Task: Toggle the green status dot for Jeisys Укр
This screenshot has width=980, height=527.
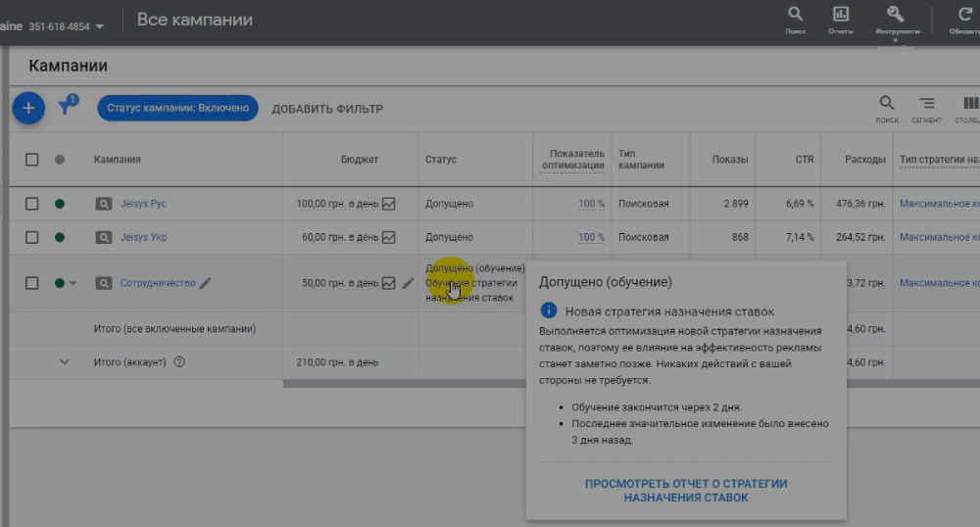Action: tap(60, 237)
